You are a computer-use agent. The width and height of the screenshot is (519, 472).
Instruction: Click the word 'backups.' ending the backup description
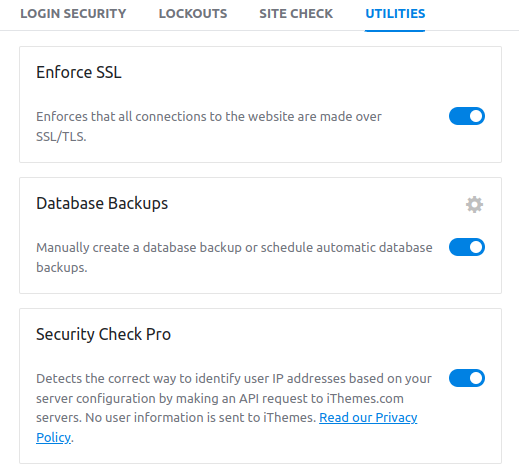coord(62,267)
